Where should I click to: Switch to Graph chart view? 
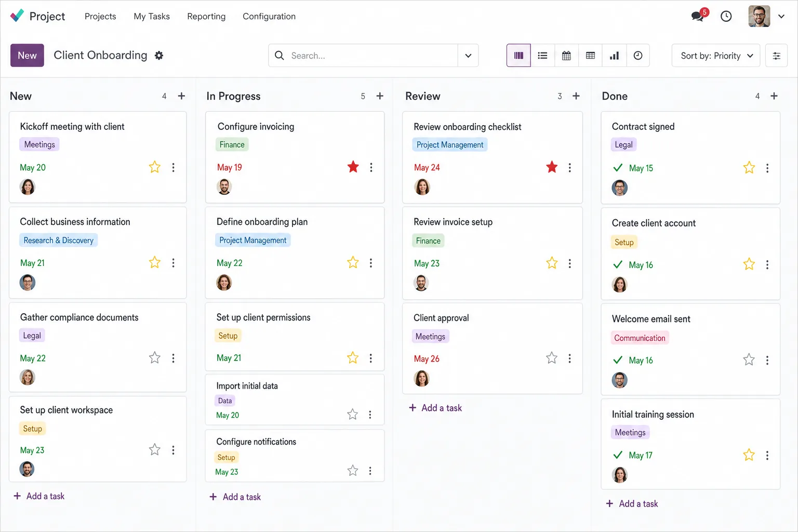pyautogui.click(x=614, y=56)
